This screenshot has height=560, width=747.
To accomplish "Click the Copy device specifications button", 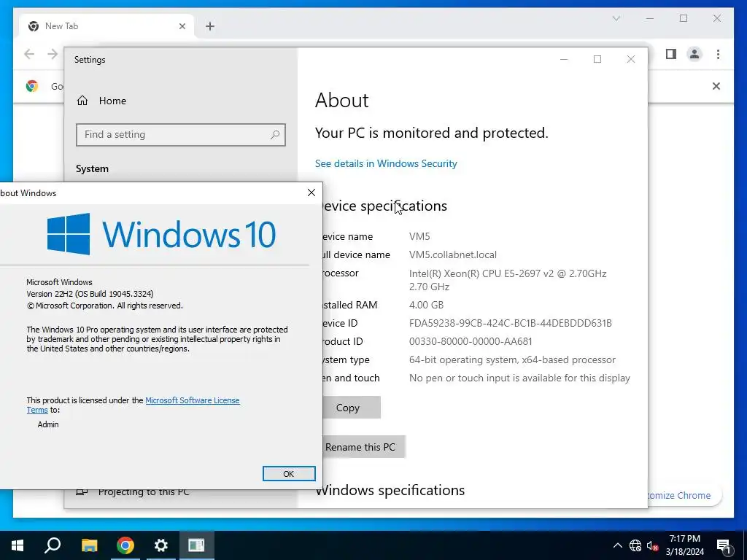I will [x=352, y=408].
